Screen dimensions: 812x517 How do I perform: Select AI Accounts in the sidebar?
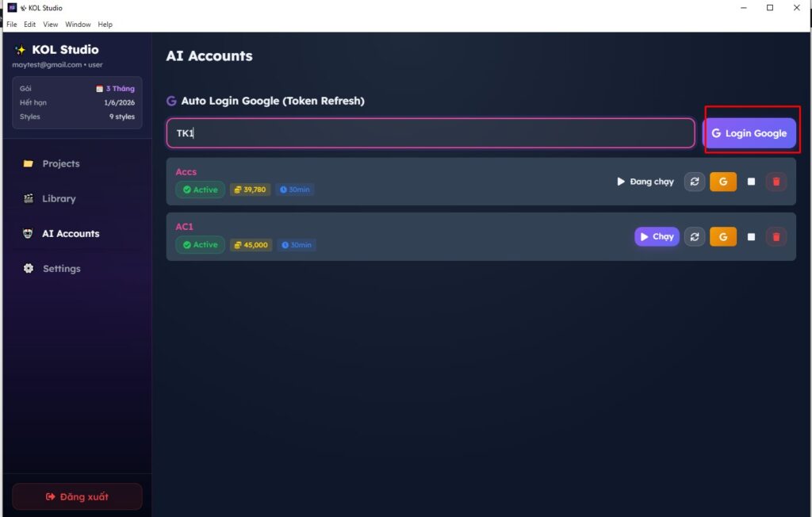pos(70,233)
